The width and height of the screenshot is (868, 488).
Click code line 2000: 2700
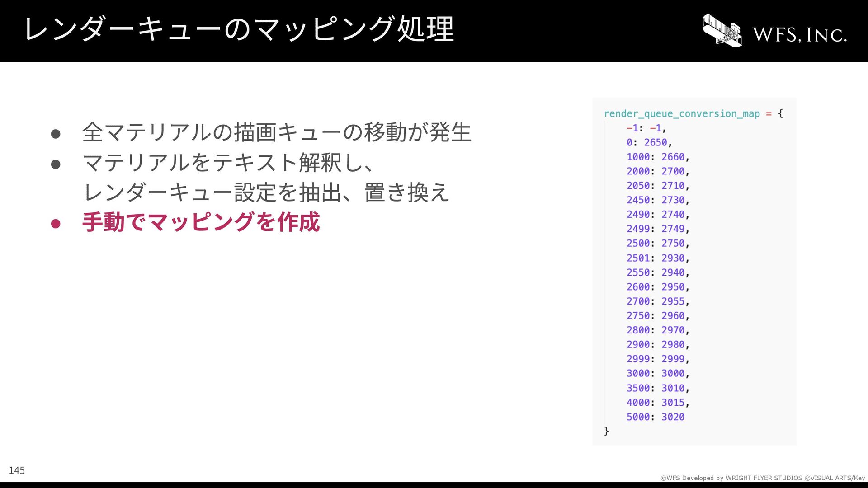(x=658, y=172)
